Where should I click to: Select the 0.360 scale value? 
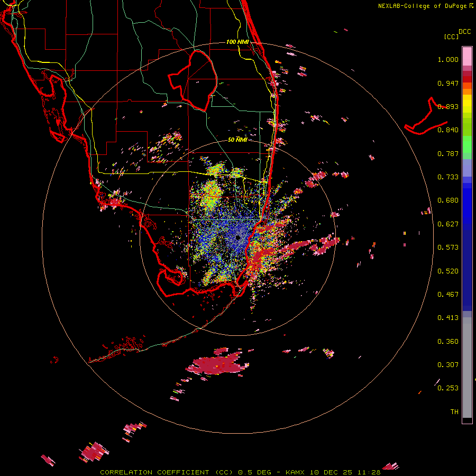click(448, 342)
